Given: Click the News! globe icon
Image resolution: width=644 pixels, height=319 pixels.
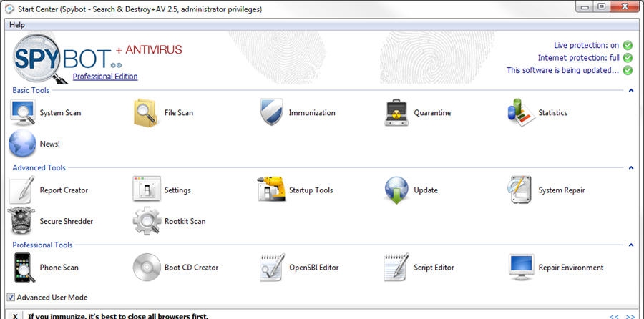Looking at the screenshot, I should click(x=22, y=144).
